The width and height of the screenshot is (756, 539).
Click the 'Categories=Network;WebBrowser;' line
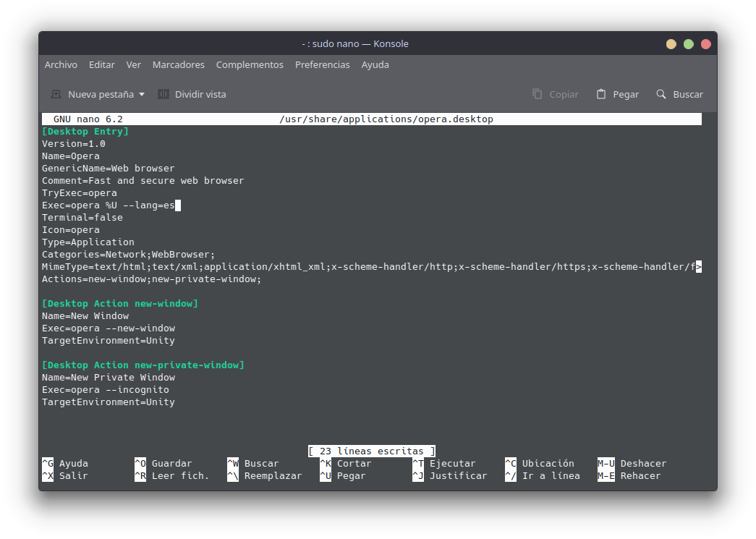[x=129, y=255]
